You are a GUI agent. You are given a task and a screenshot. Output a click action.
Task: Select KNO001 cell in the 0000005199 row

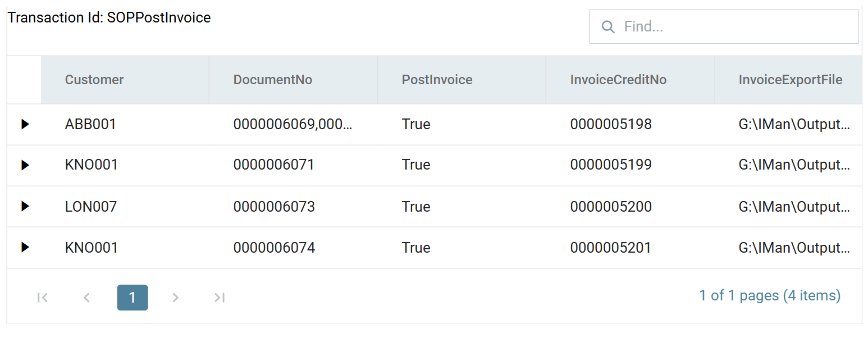coord(92,165)
